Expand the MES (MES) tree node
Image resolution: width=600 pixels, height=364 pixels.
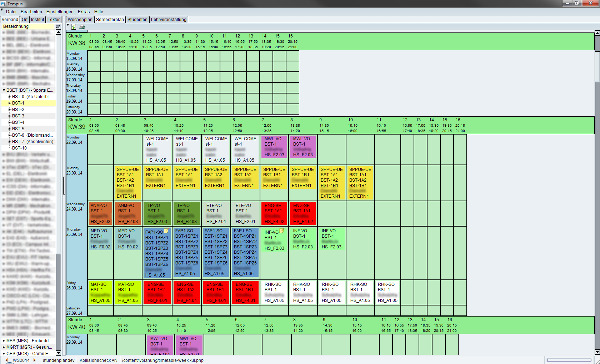coord(4,341)
